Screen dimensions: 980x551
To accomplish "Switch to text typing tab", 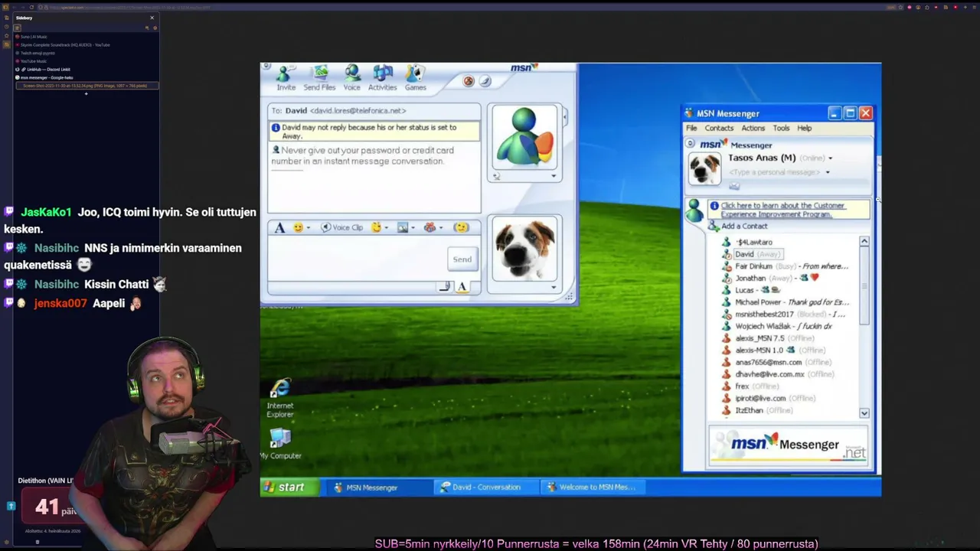I will click(x=462, y=286).
